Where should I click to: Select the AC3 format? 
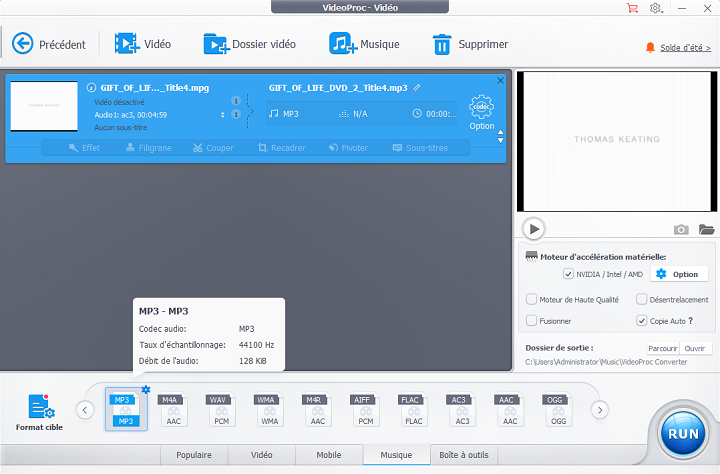[461, 410]
